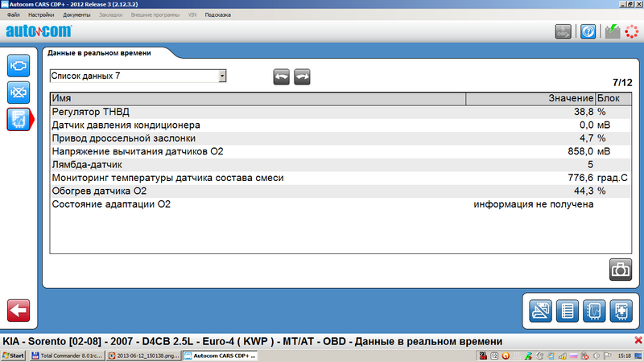Click Autocom CARS CDP+ taskbar button

click(x=220, y=356)
